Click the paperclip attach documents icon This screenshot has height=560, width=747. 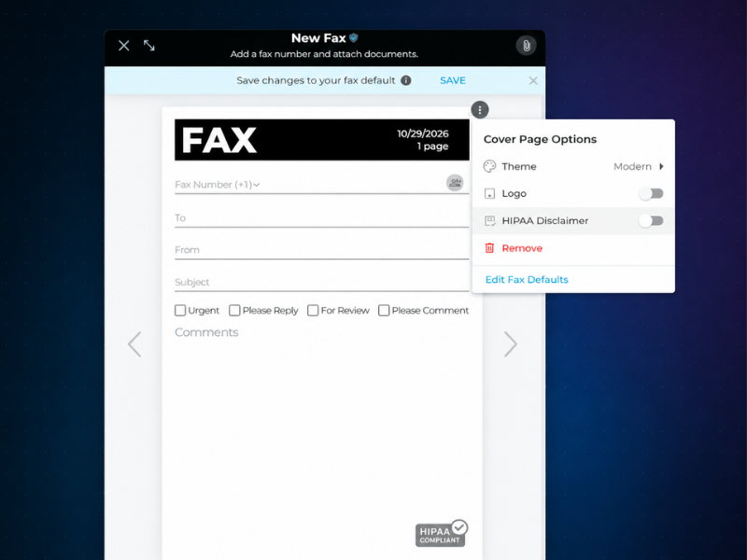pos(526,46)
